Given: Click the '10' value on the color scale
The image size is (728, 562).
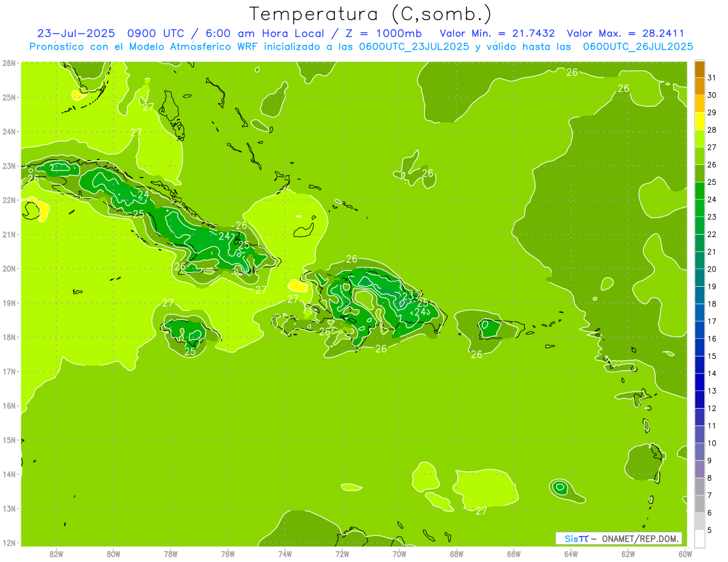Looking at the screenshot, I should (x=712, y=443).
